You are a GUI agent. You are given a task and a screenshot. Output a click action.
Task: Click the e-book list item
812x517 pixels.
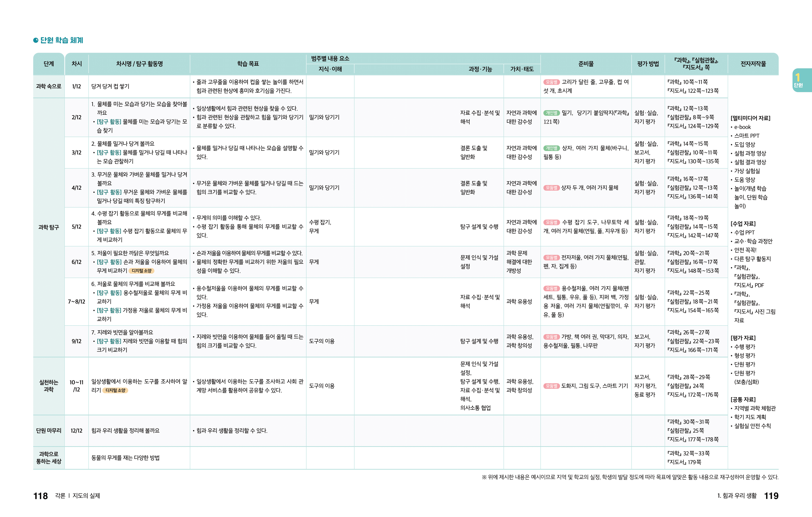[x=742, y=127]
